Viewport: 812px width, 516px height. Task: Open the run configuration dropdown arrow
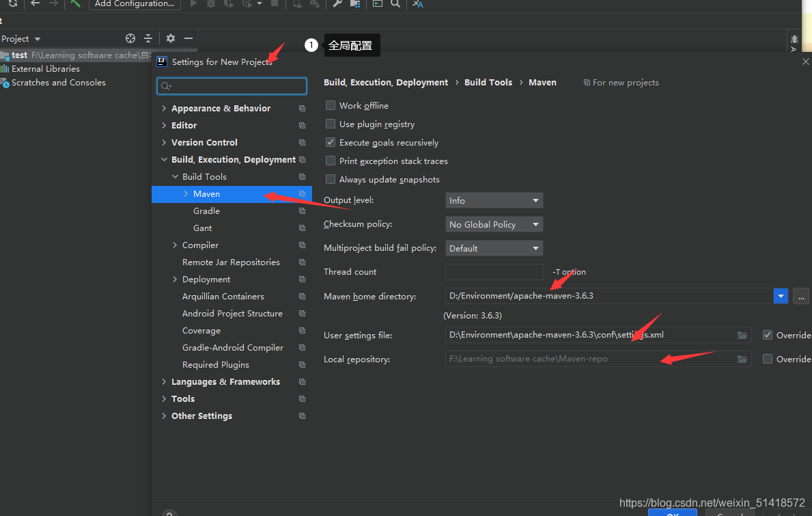260,3
